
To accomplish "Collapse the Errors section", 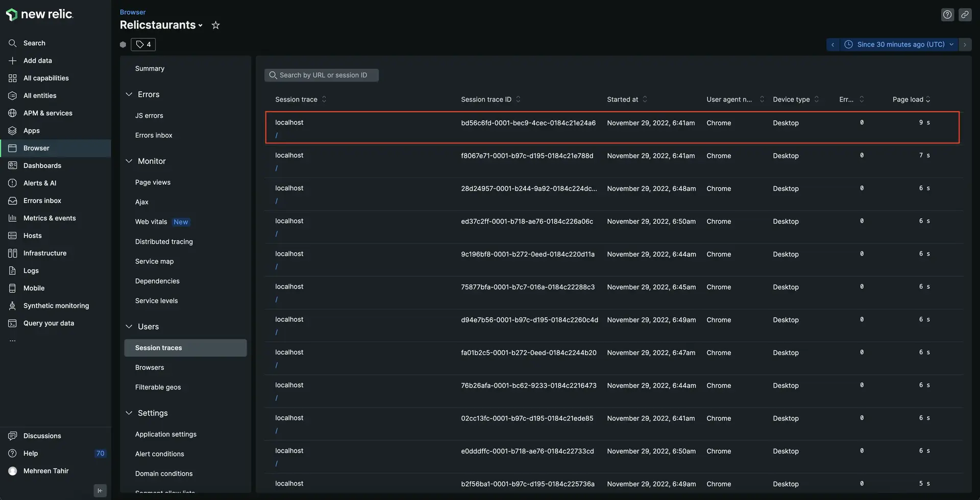I will 129,94.
